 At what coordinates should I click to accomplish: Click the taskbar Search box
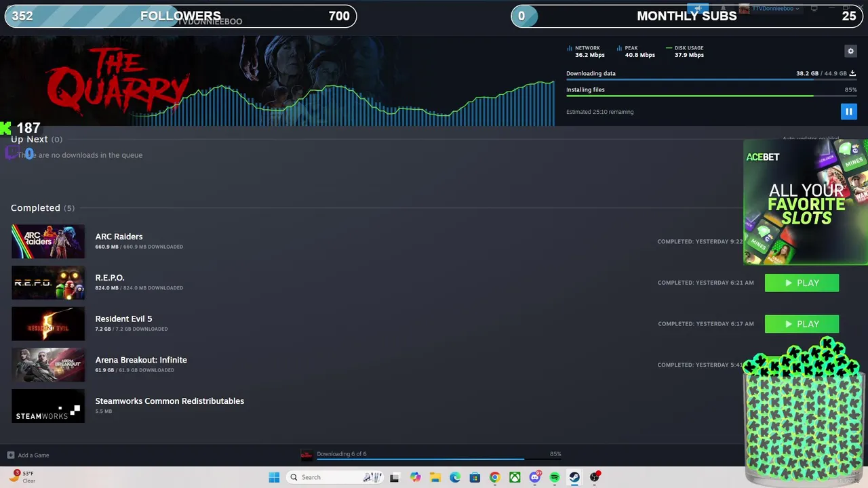(x=335, y=477)
